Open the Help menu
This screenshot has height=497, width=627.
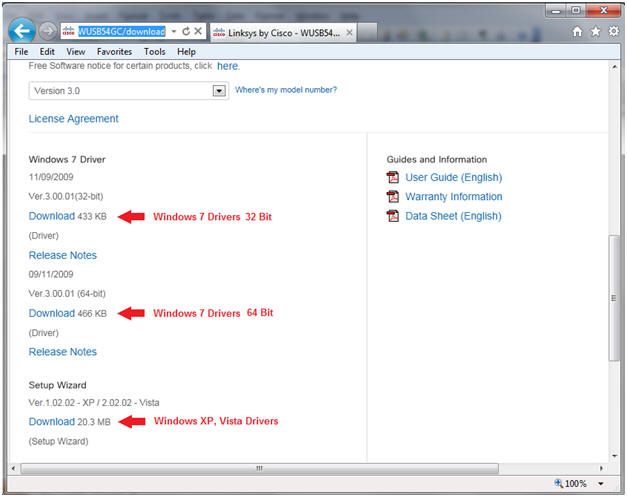point(186,52)
